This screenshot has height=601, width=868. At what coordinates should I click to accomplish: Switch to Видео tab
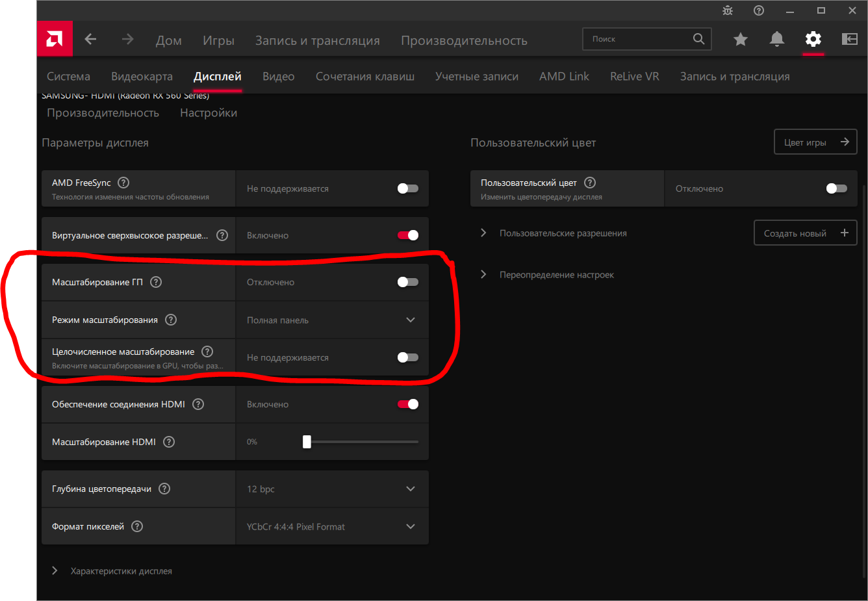279,77
